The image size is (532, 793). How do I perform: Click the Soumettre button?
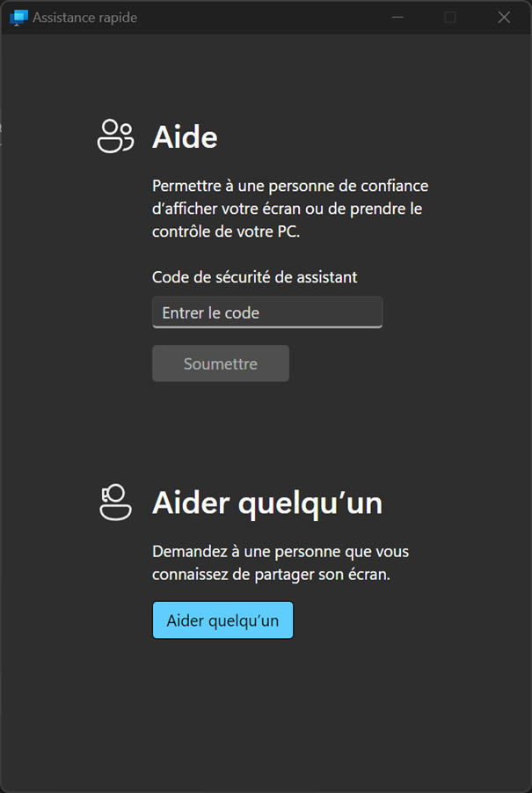[x=221, y=363]
